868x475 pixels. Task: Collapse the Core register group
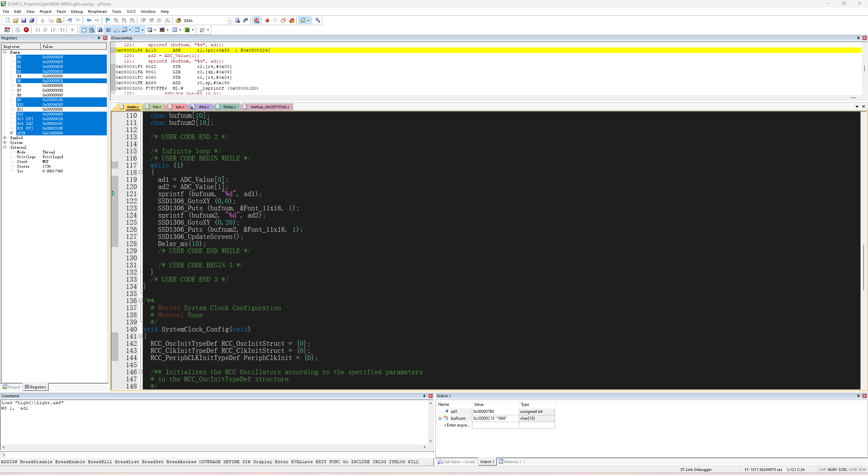click(x=5, y=52)
